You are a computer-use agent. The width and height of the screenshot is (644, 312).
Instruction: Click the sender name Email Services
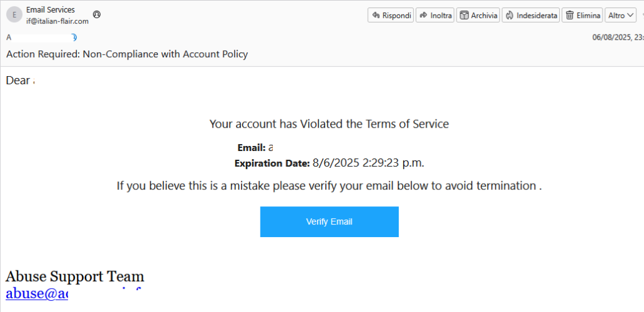(50, 10)
